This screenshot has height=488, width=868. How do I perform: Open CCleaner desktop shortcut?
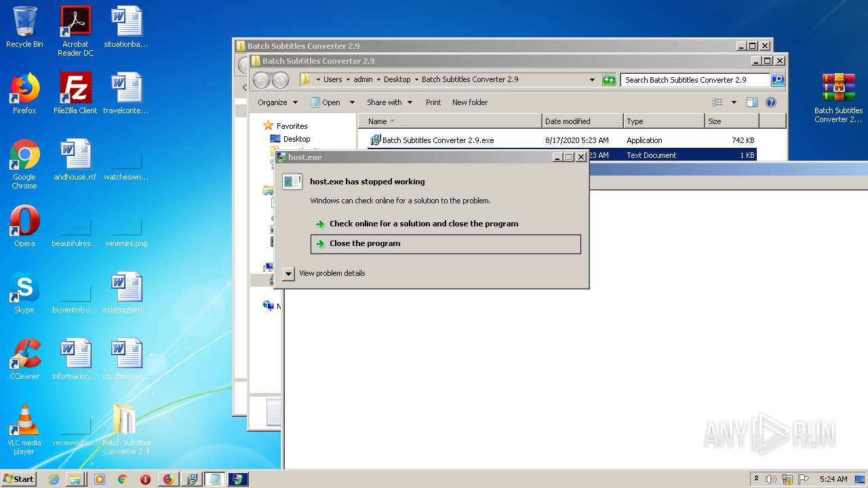coord(24,359)
